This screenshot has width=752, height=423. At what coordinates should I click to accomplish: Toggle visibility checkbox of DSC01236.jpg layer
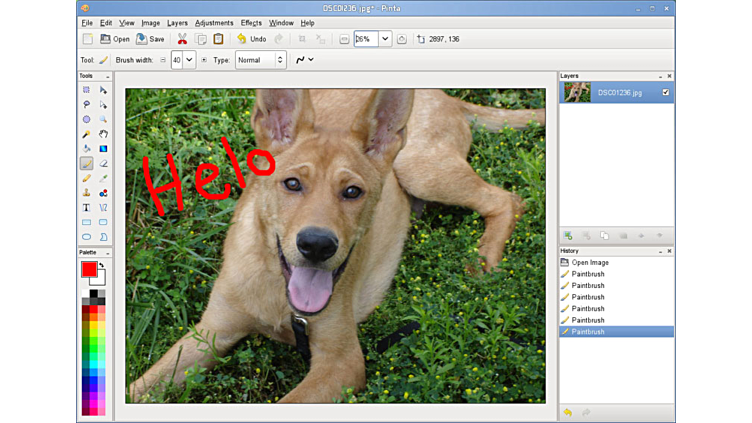[666, 93]
